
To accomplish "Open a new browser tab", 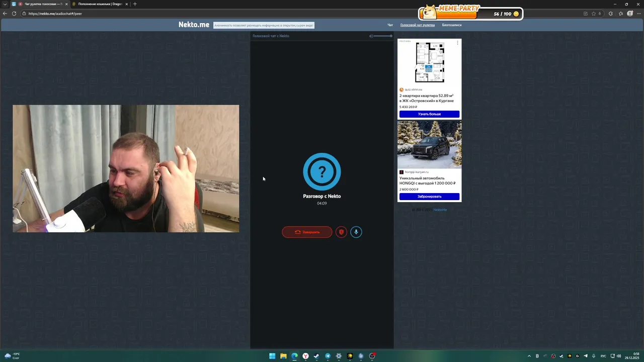I will [x=135, y=4].
